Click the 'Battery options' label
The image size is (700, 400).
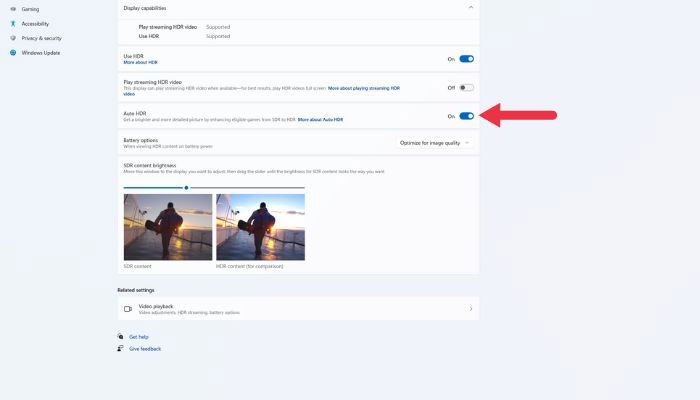coord(141,140)
